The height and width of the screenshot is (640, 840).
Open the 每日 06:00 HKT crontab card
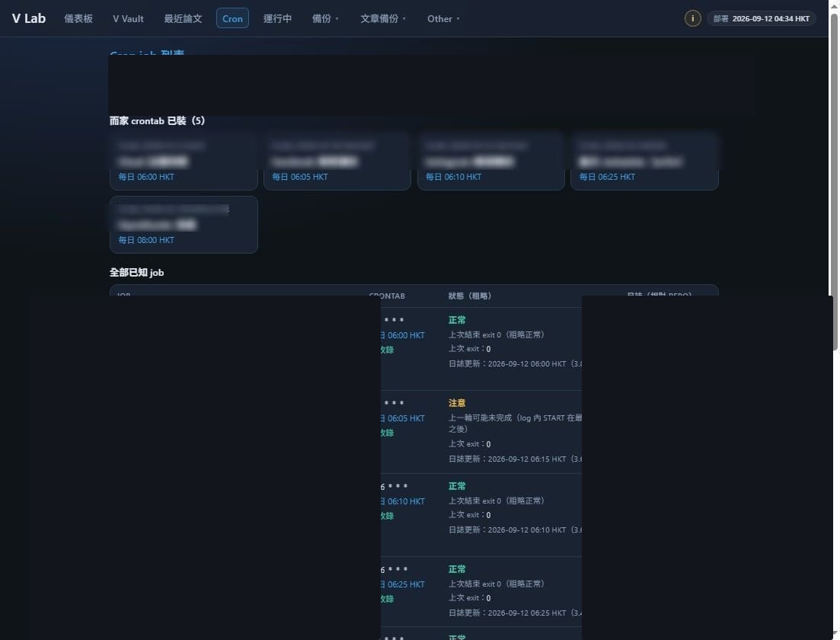tap(184, 161)
